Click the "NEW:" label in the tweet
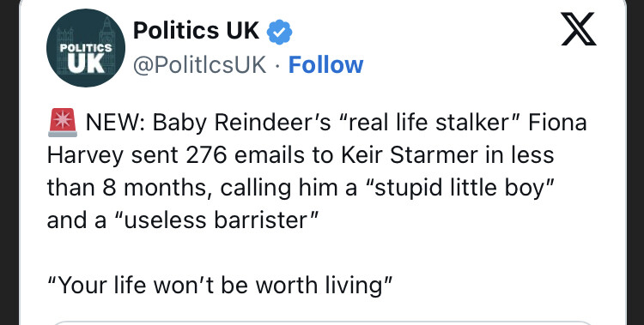Viewport: 644px width, 325px height. (115, 123)
